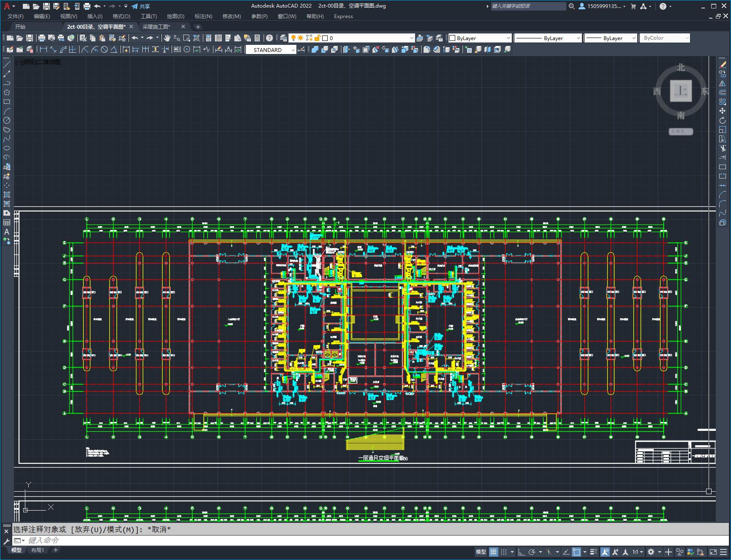Screen dimensions: 731x560
Task: Toggle ortho mode in status bar
Action: point(522,552)
